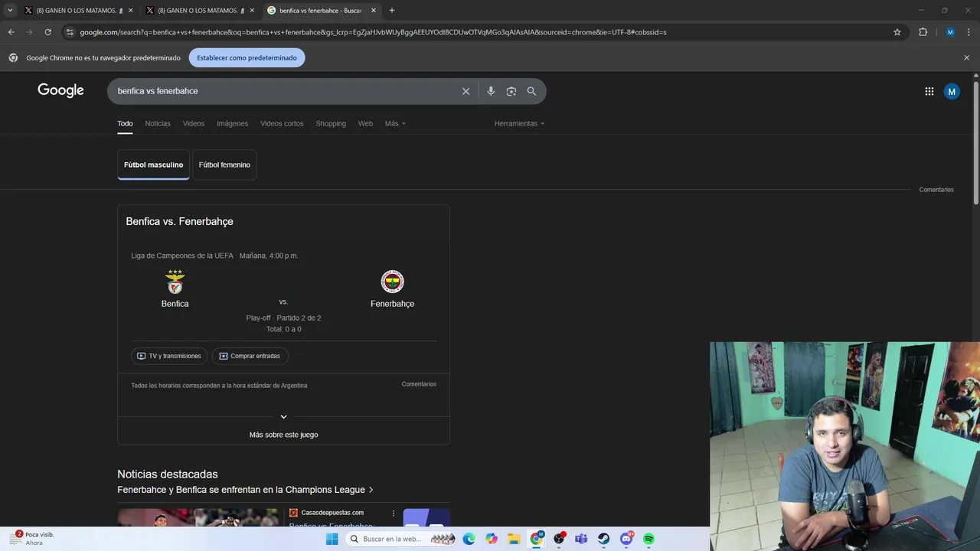Open three-dot options on Casasdeapuestas result

[394, 513]
